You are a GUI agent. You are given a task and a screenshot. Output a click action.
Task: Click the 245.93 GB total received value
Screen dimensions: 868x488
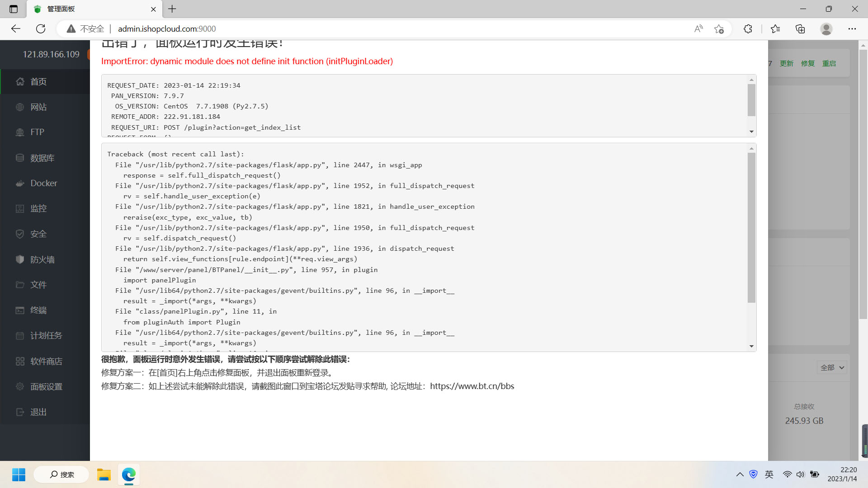(x=804, y=421)
